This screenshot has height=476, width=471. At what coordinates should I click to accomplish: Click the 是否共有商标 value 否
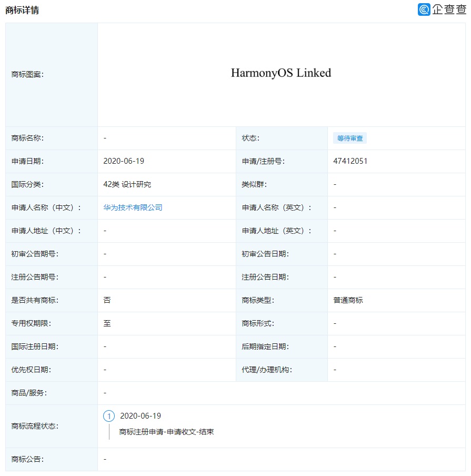107,300
